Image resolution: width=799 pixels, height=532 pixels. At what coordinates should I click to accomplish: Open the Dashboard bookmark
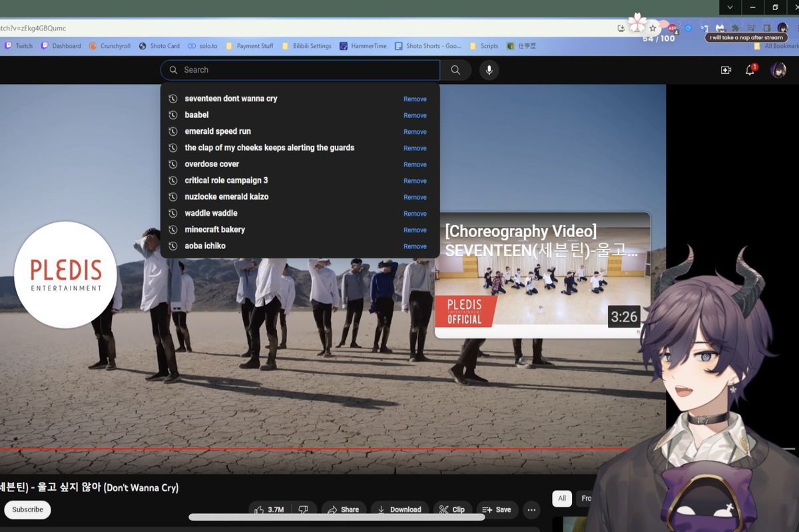(x=61, y=46)
